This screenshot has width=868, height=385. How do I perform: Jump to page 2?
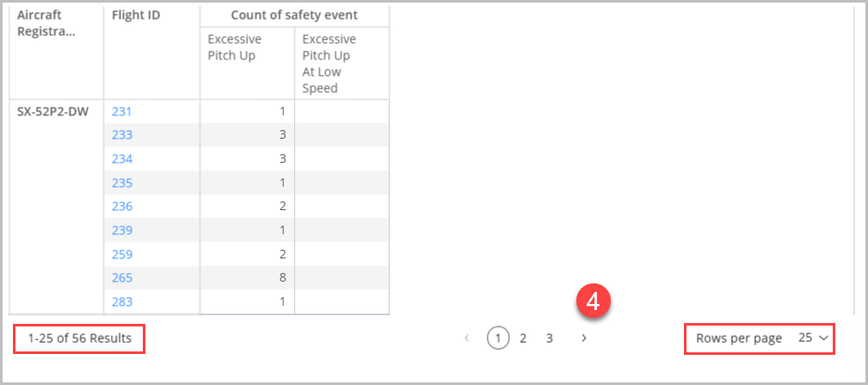[x=522, y=338]
